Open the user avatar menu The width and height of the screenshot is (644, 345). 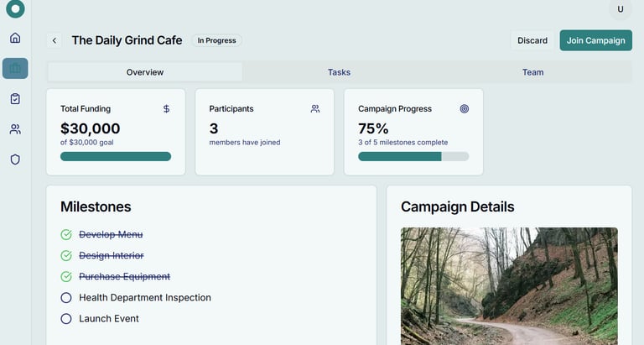(621, 9)
